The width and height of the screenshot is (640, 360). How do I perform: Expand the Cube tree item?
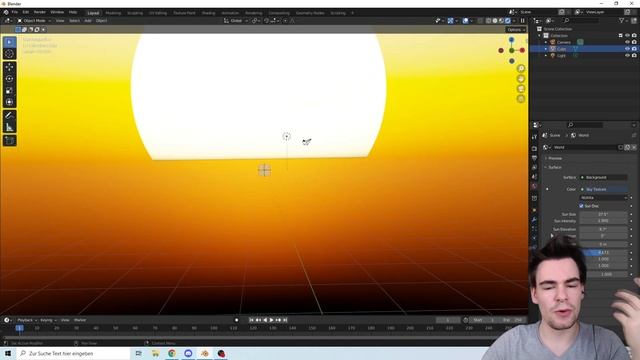pos(546,49)
